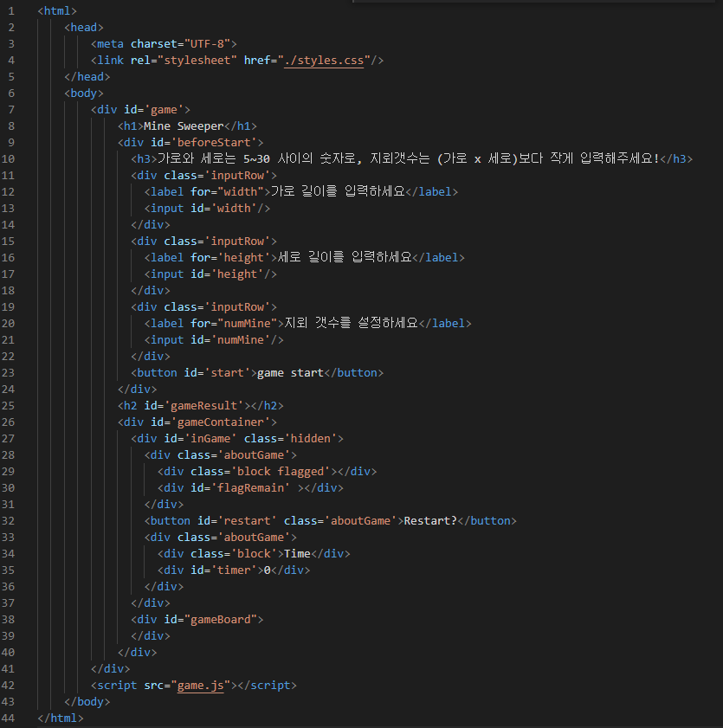Image resolution: width=723 pixels, height=728 pixels.
Task: Click the closing </body> tag
Action: [x=87, y=702]
